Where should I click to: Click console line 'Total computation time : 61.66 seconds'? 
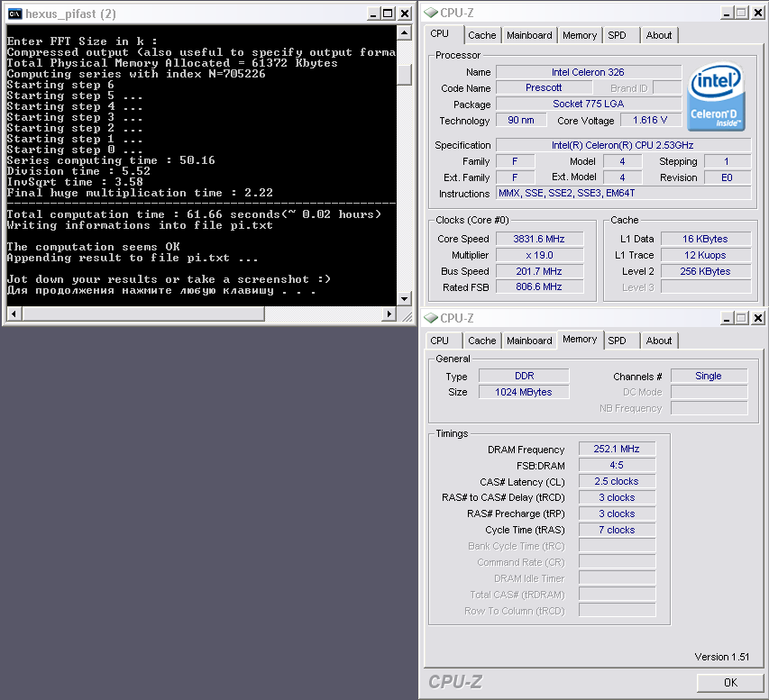coord(143,214)
